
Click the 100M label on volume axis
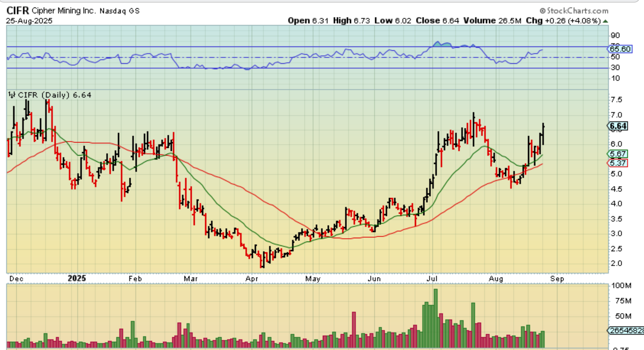[x=621, y=286]
